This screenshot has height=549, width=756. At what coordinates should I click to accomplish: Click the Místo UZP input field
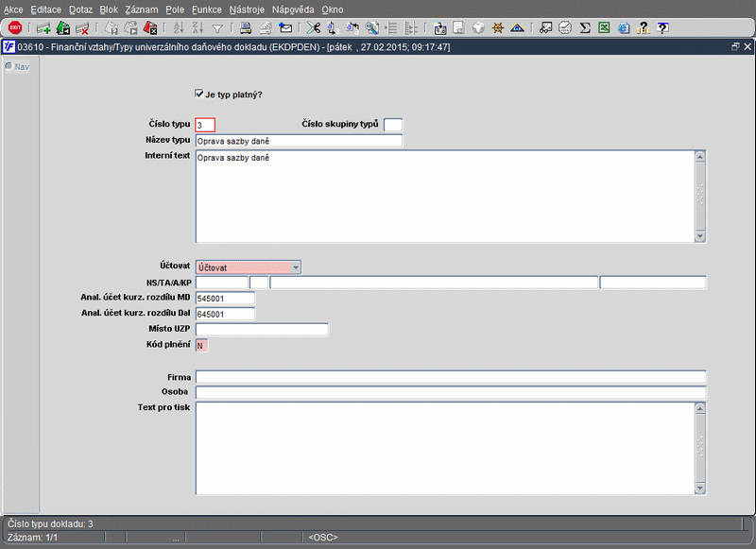(x=262, y=330)
